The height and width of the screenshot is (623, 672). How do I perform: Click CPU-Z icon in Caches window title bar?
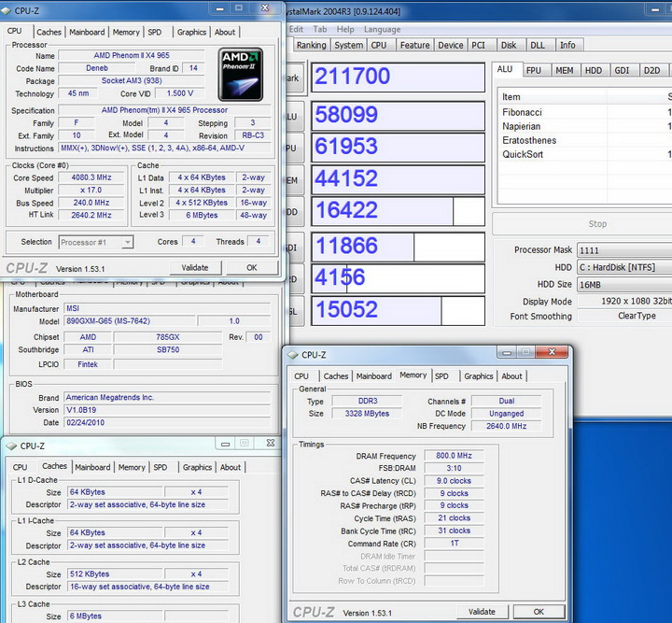10,446
